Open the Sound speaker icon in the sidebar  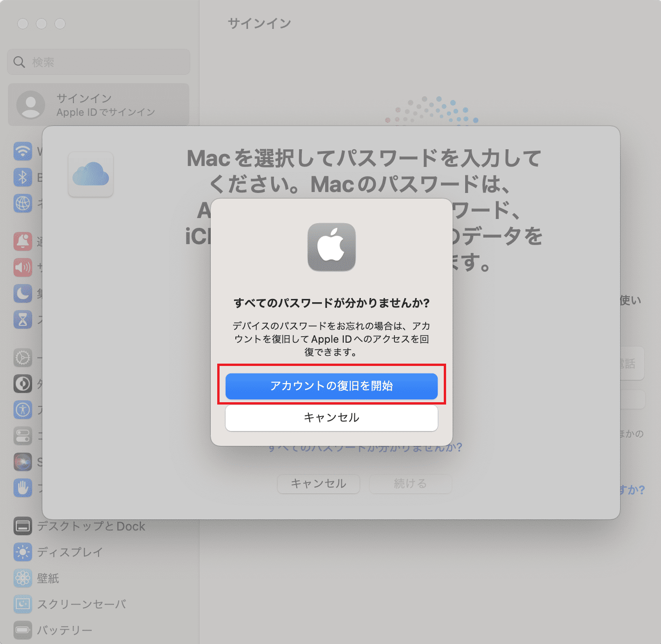coord(23,267)
